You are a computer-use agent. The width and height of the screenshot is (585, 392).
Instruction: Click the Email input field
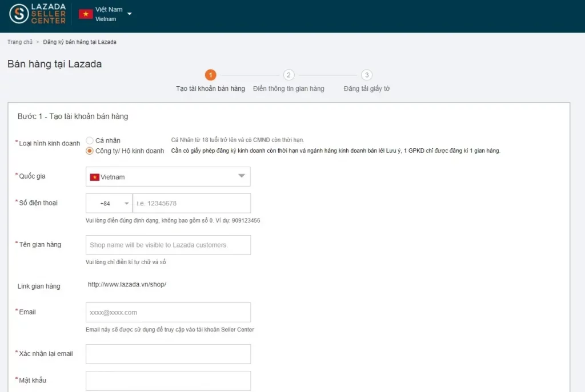(168, 312)
